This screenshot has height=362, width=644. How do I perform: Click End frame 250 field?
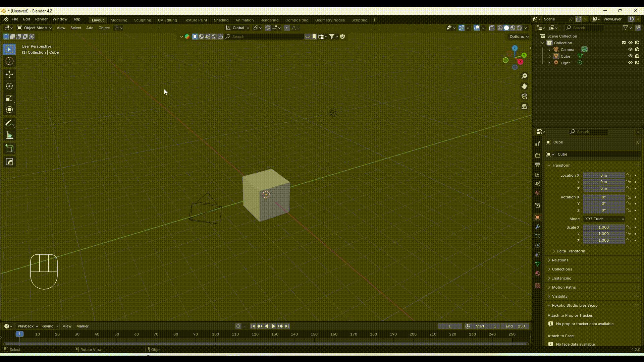tap(516, 326)
